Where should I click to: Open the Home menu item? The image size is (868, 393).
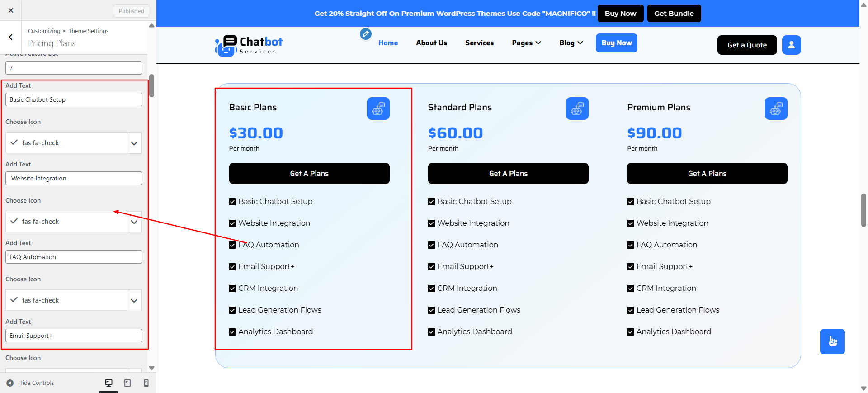click(x=388, y=43)
